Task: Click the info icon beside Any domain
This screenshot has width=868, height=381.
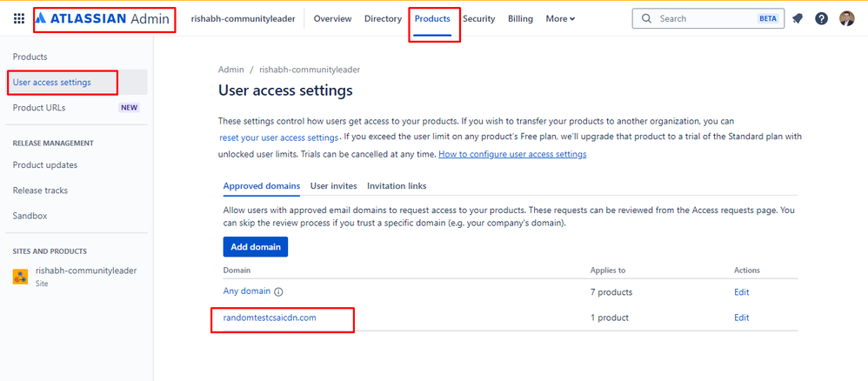Action: point(278,292)
